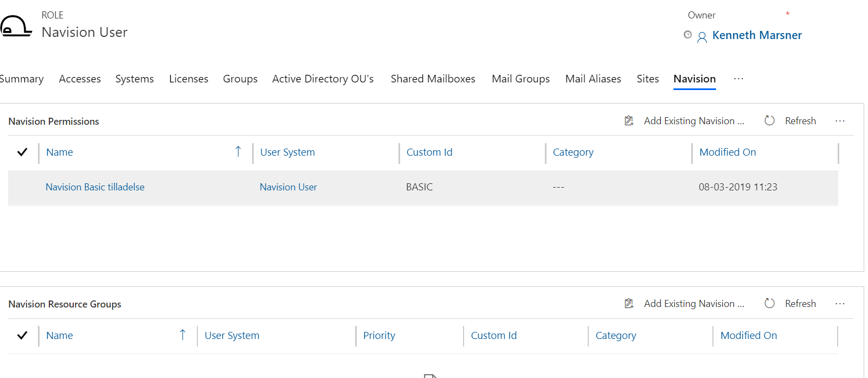Click Add Existing Navision icon in Resource Groups
This screenshot has height=378, width=868.
pos(629,304)
